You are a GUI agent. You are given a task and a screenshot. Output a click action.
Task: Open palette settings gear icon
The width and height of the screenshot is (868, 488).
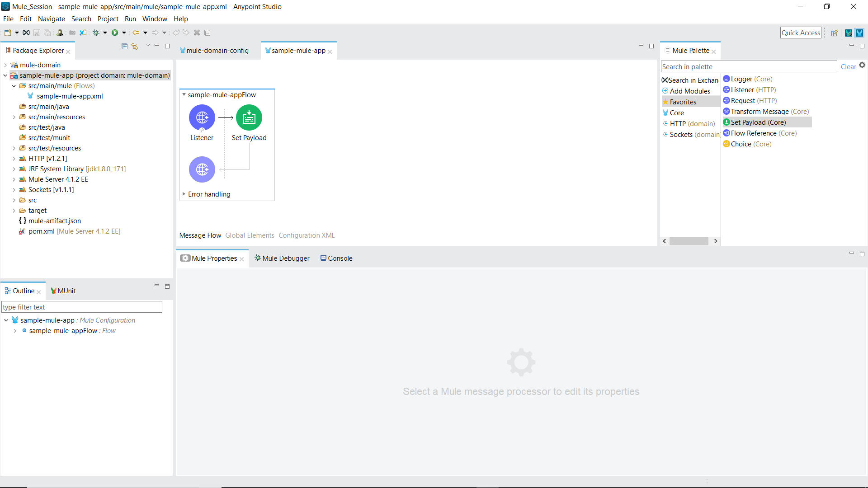862,65
